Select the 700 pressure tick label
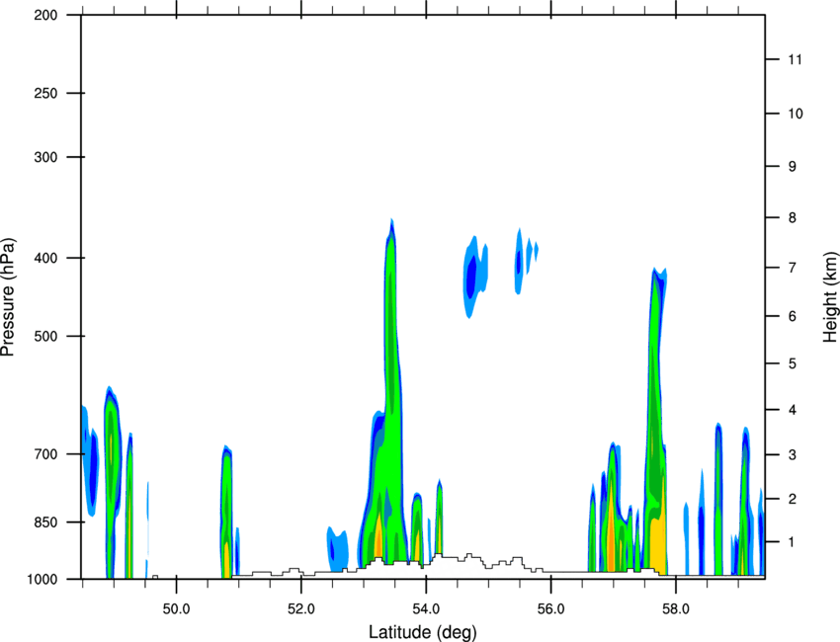 click(45, 454)
